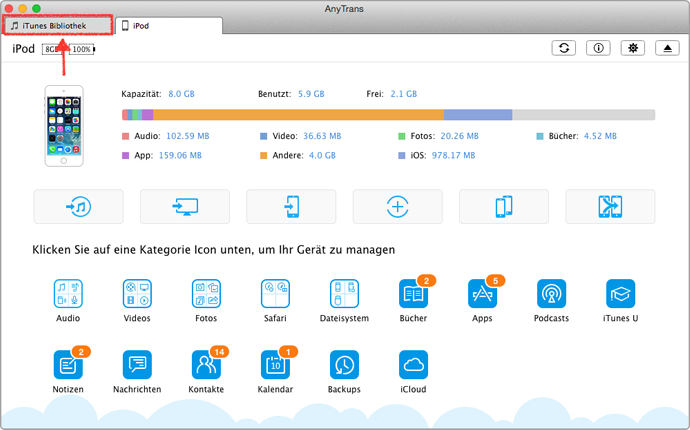Image resolution: width=690 pixels, height=430 pixels.
Task: Open the iTunes U category
Action: click(x=620, y=294)
